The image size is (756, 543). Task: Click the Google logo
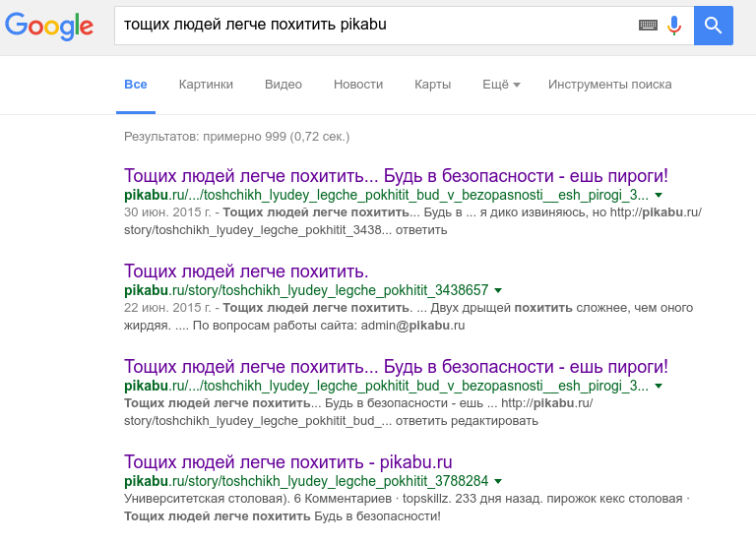point(49,26)
